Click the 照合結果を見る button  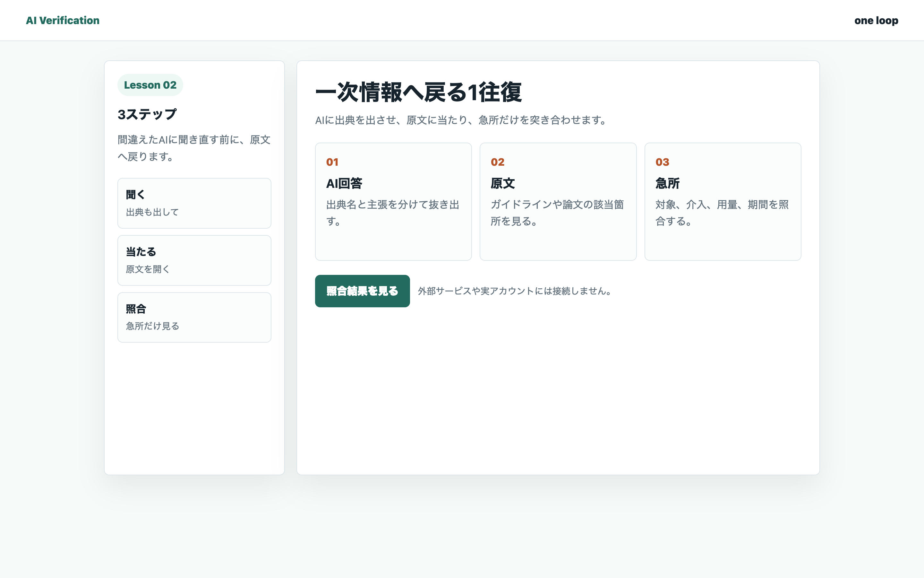click(362, 291)
